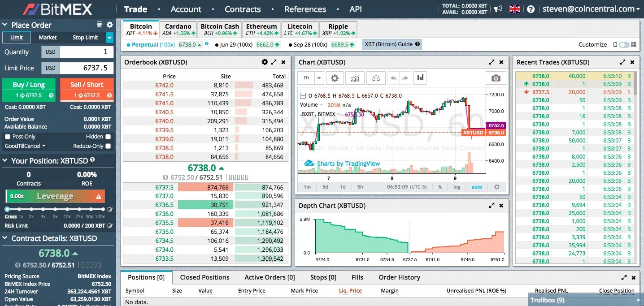Collapse the Contract Details section
The height and width of the screenshot is (306, 644).
click(x=5, y=238)
